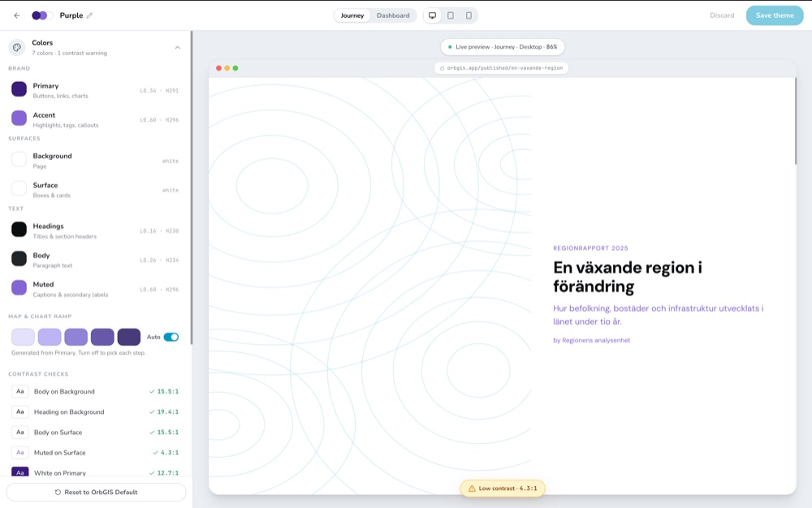This screenshot has height=508, width=812.
Task: Click the Generated from Primary hint text
Action: (78, 353)
